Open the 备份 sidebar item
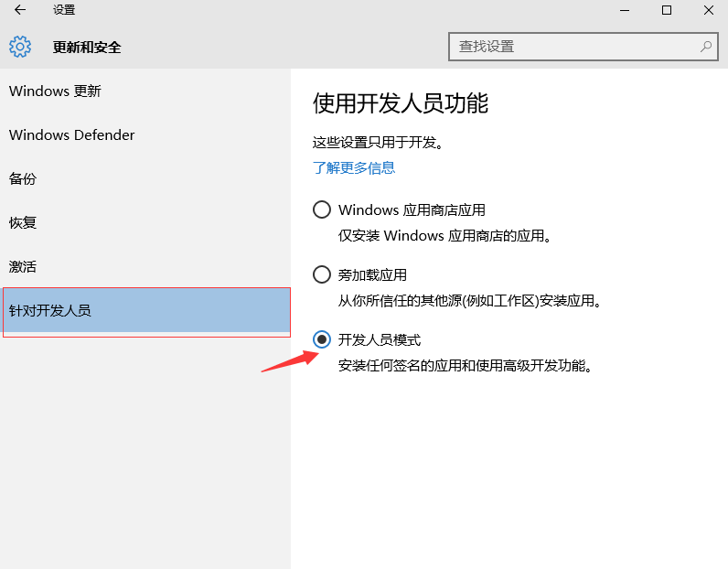Screen dimensions: 728x569 click(x=23, y=178)
